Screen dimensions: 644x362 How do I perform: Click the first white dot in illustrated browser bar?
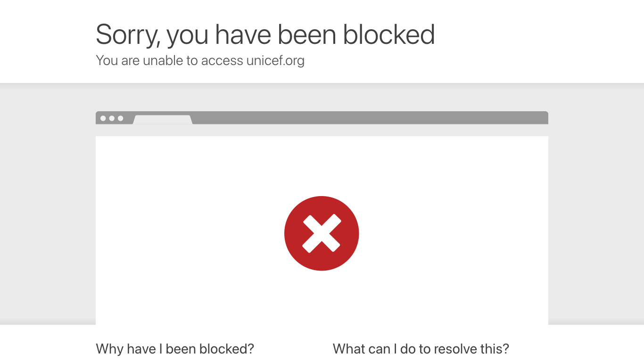click(x=103, y=118)
